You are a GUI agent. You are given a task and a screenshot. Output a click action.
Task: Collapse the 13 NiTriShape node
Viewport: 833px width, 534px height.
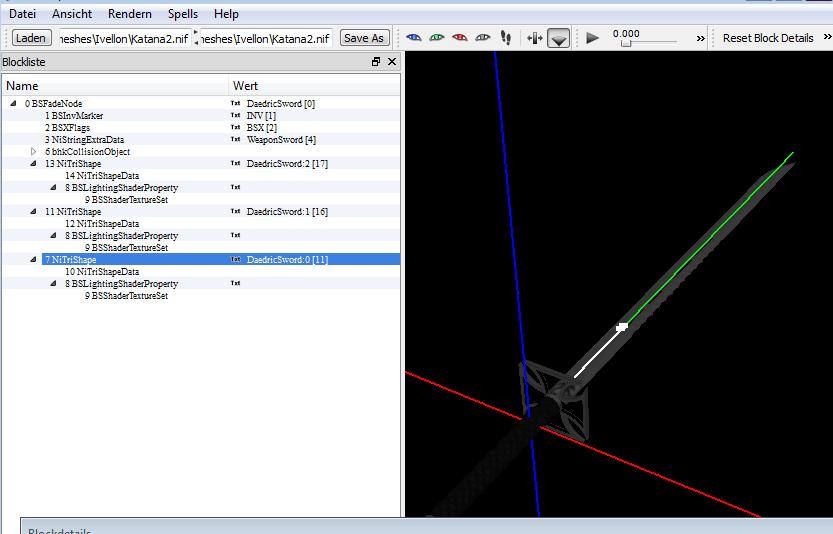point(34,164)
